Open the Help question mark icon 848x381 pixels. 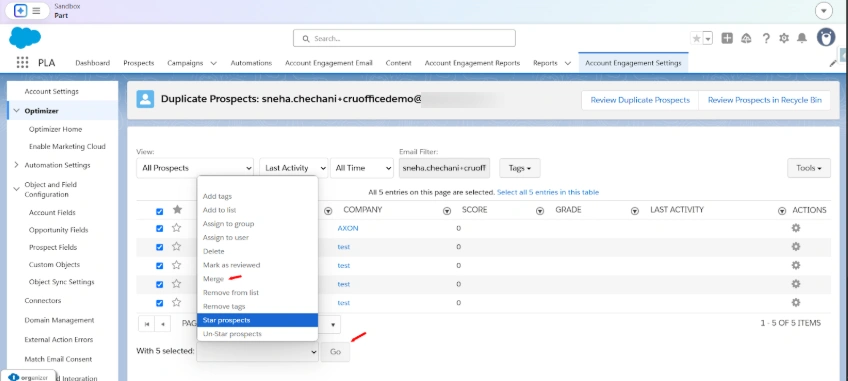[x=766, y=38]
